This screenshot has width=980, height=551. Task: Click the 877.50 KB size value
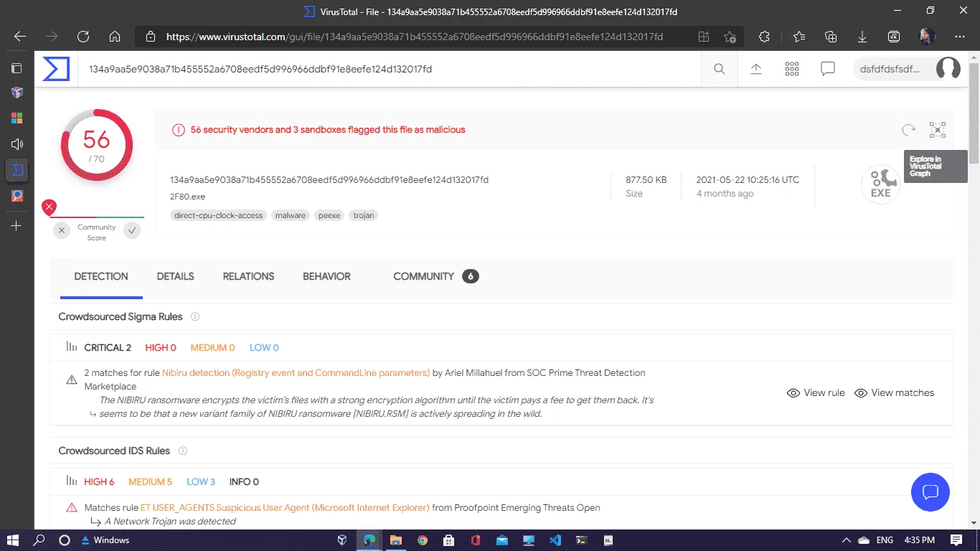click(646, 180)
